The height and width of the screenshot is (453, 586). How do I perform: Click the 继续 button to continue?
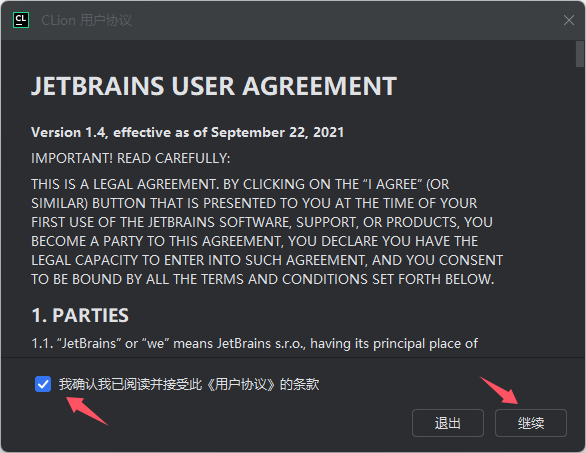(531, 423)
